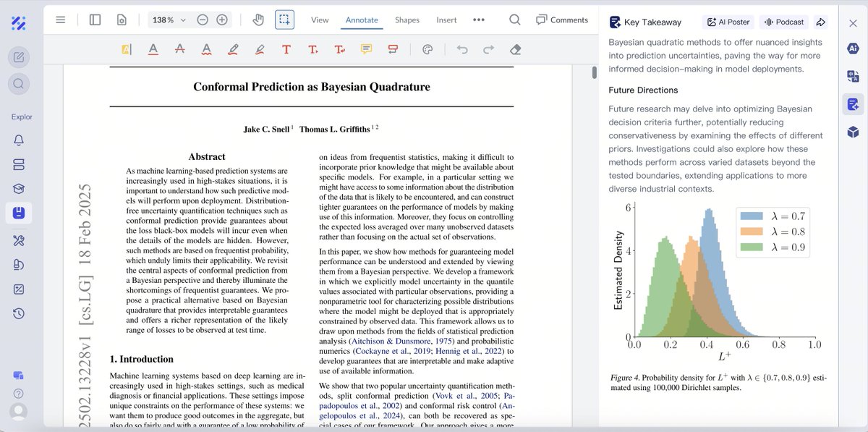Image resolution: width=868 pixels, height=432 pixels.
Task: Open the percent tag sidebar icon
Action: pos(19,289)
